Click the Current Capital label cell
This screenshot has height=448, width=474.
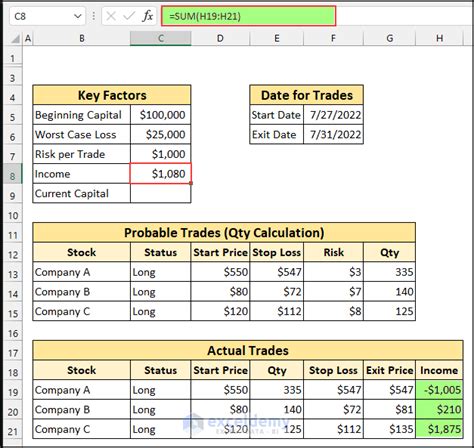point(81,193)
